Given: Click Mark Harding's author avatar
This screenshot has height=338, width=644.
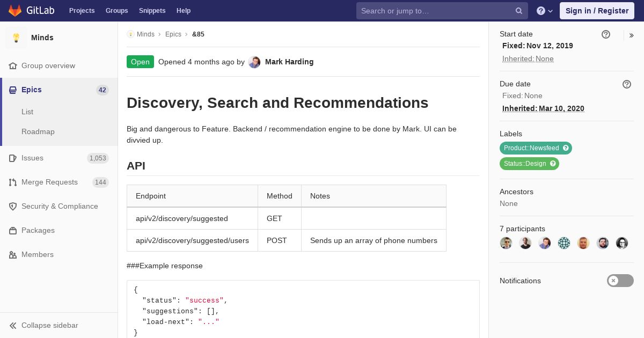Looking at the screenshot, I should pyautogui.click(x=254, y=62).
